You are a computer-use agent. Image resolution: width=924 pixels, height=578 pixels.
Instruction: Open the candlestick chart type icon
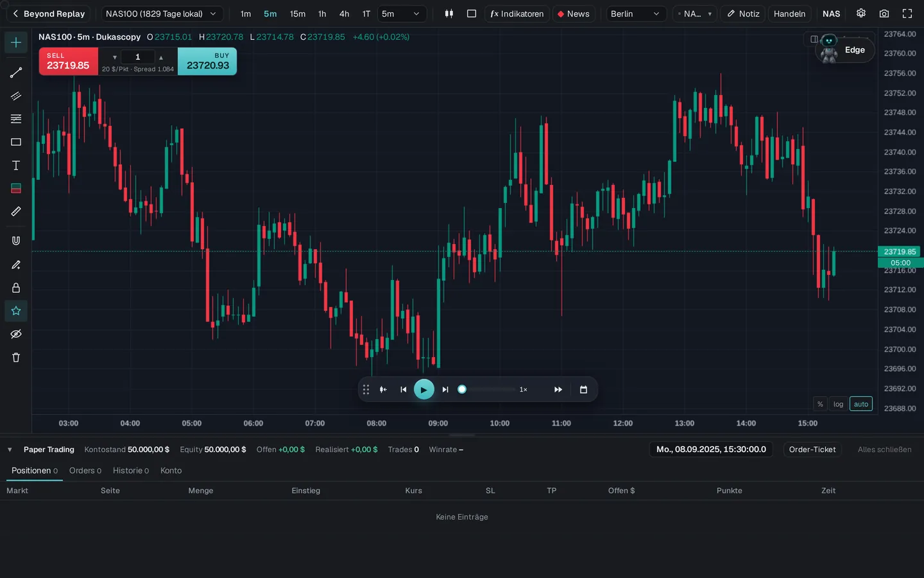pos(449,13)
